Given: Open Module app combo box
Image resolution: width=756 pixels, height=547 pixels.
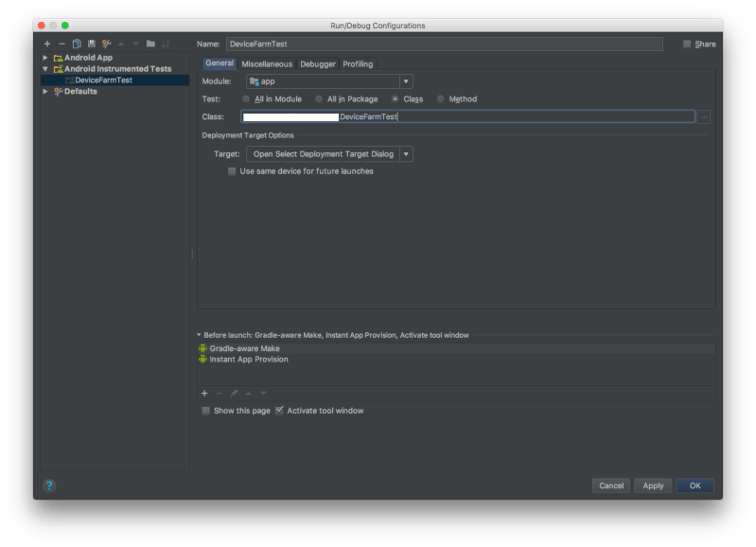Looking at the screenshot, I should pos(329,81).
